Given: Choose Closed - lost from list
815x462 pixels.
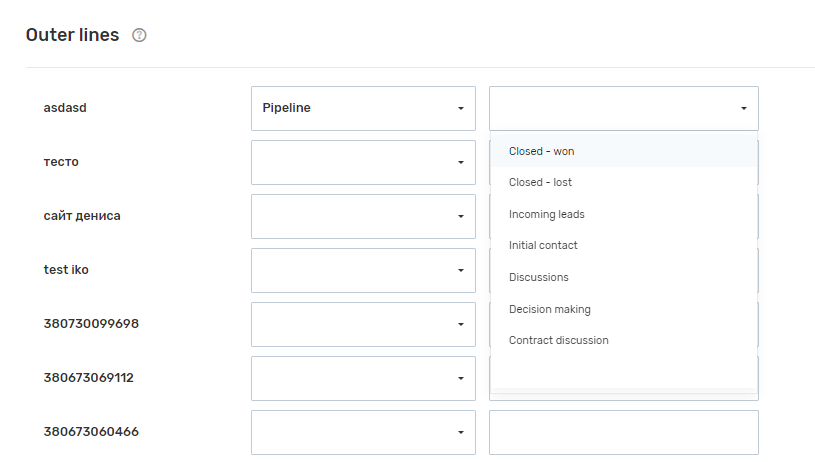Looking at the screenshot, I should click(540, 183).
